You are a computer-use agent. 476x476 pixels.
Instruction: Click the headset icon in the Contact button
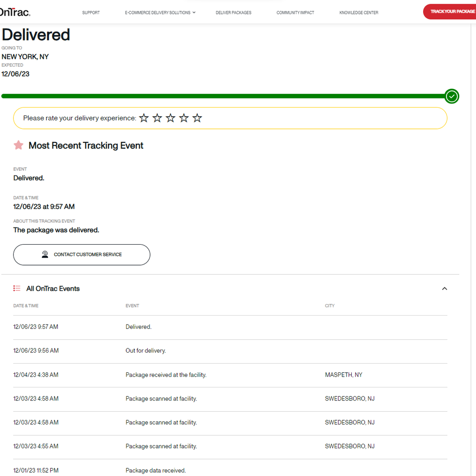click(45, 254)
